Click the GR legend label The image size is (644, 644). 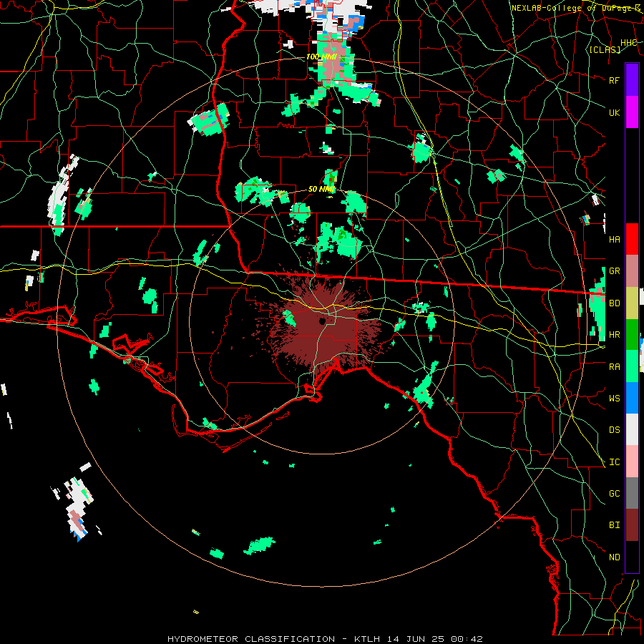[614, 271]
